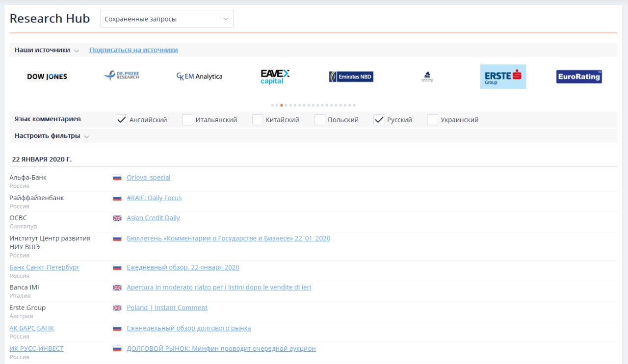Click the flag beside Ежедневный обзор. 22 января 2020

[117, 268]
